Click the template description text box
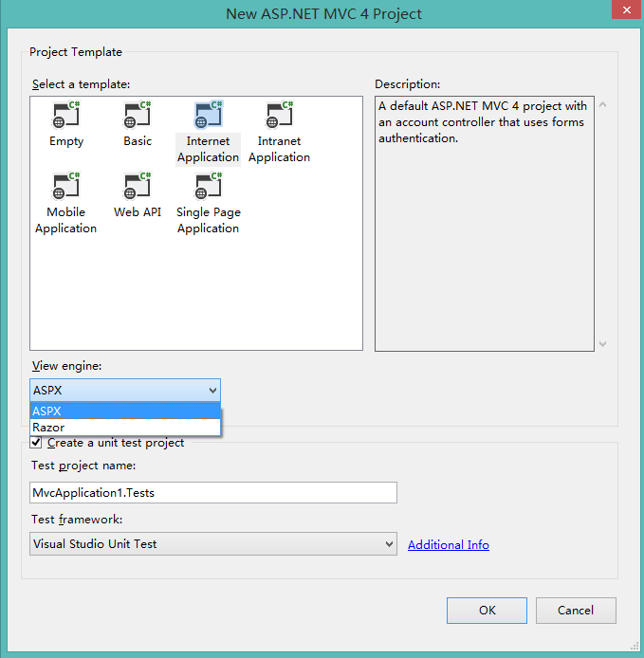 coord(485,224)
